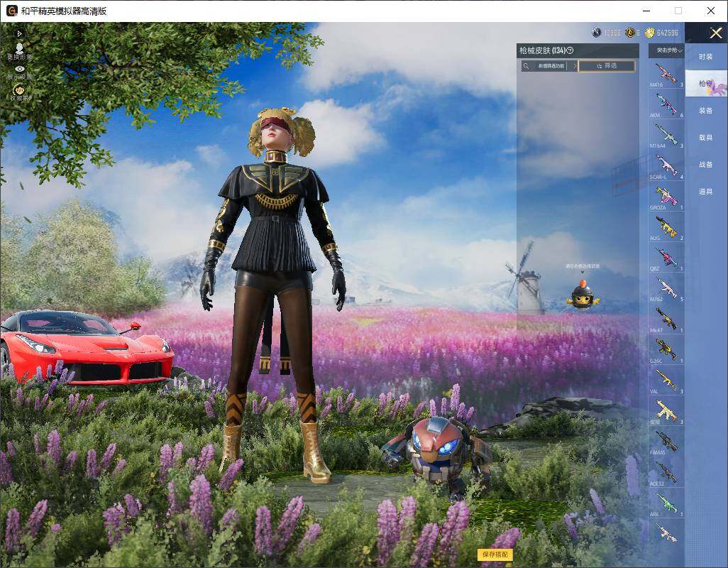Click the silver currency icon showing 12558
728x568 pixels.
pos(597,33)
